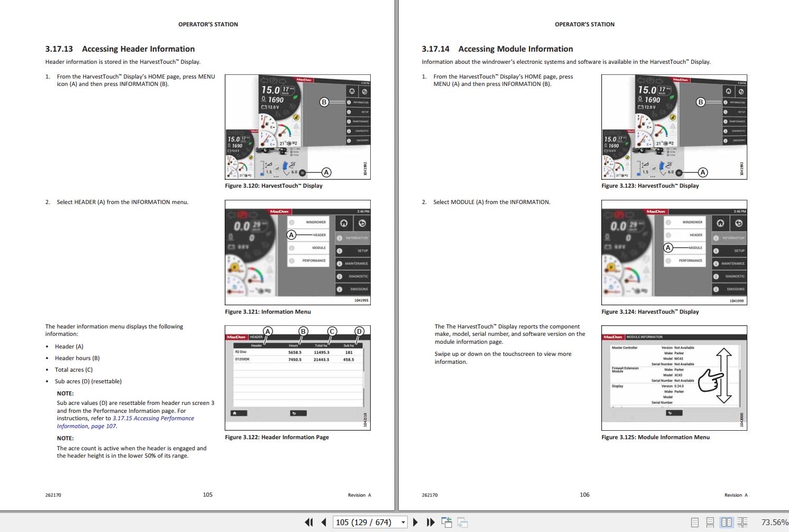Select the book view layout icon
789x532 pixels.
coord(743,522)
